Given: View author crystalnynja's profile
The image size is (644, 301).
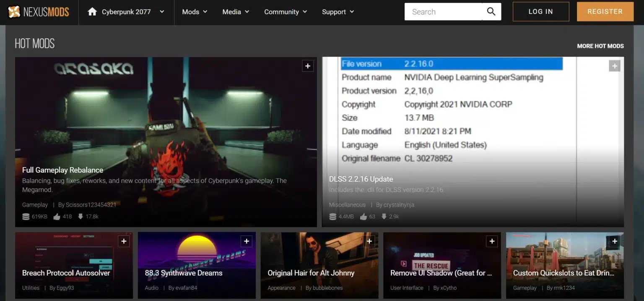Looking at the screenshot, I should [x=399, y=205].
